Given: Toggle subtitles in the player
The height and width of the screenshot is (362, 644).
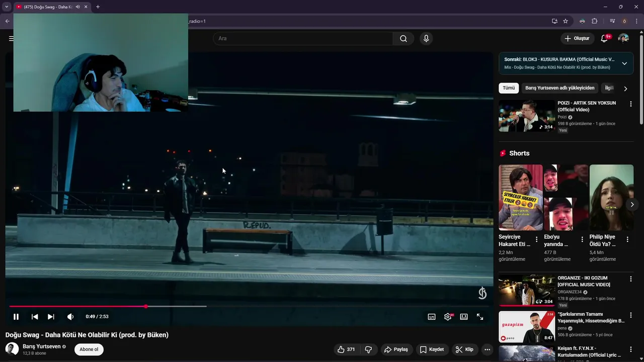Looking at the screenshot, I should (432, 317).
